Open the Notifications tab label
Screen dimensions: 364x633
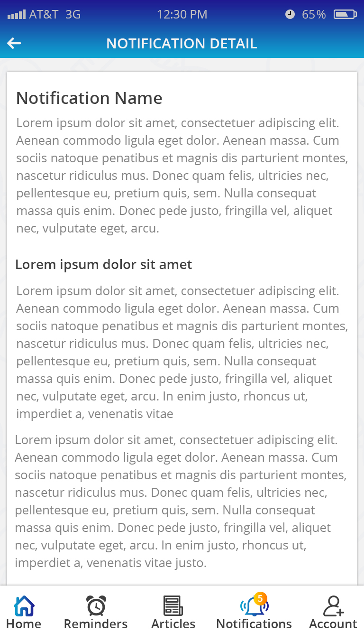click(x=254, y=624)
